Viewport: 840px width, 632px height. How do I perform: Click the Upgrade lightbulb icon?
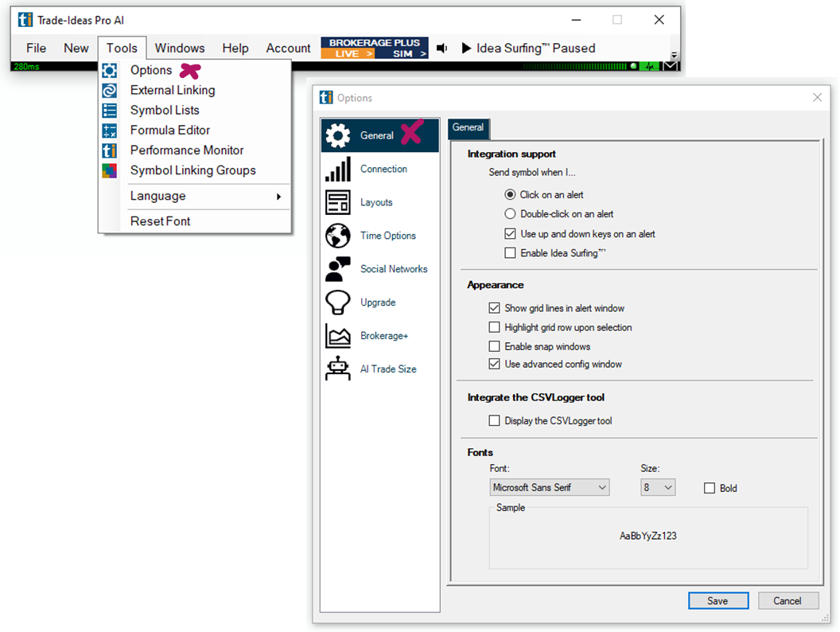[x=338, y=303]
